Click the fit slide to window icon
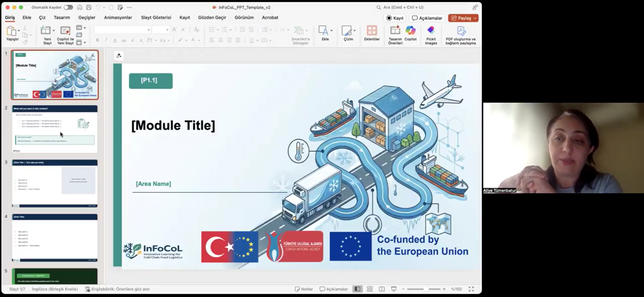Screen dimensions: 644x297 pyautogui.click(x=471, y=289)
